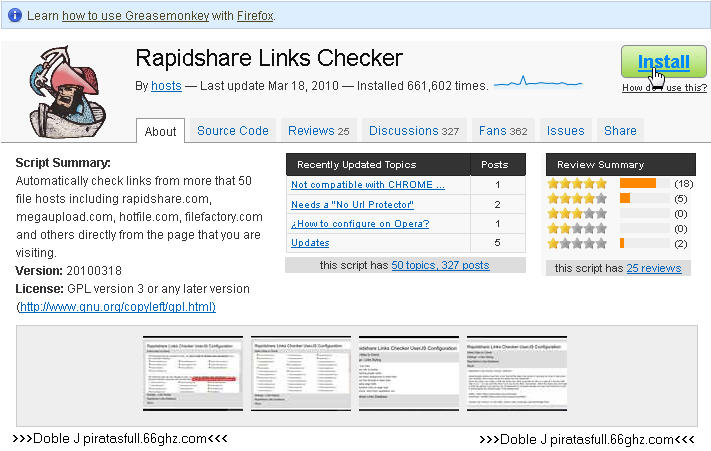This screenshot has height=451, width=711.
Task: Open topic 'Needs a "No Url Protector"'
Action: (x=352, y=204)
